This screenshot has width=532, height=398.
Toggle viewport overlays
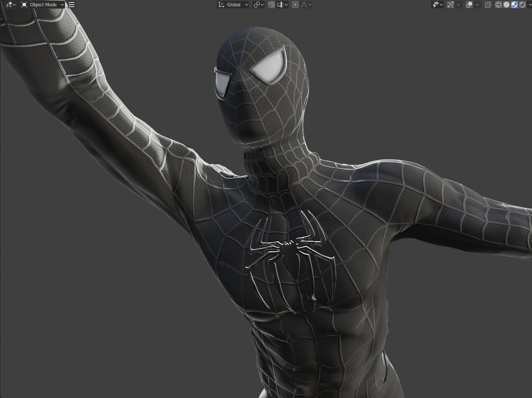point(469,5)
